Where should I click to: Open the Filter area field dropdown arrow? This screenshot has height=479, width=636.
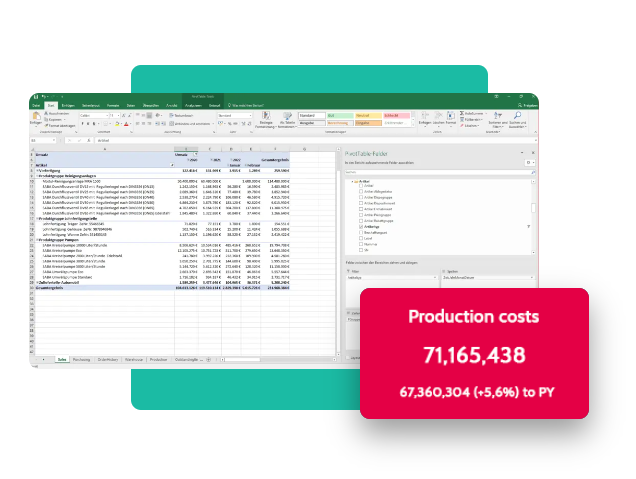tap(435, 278)
